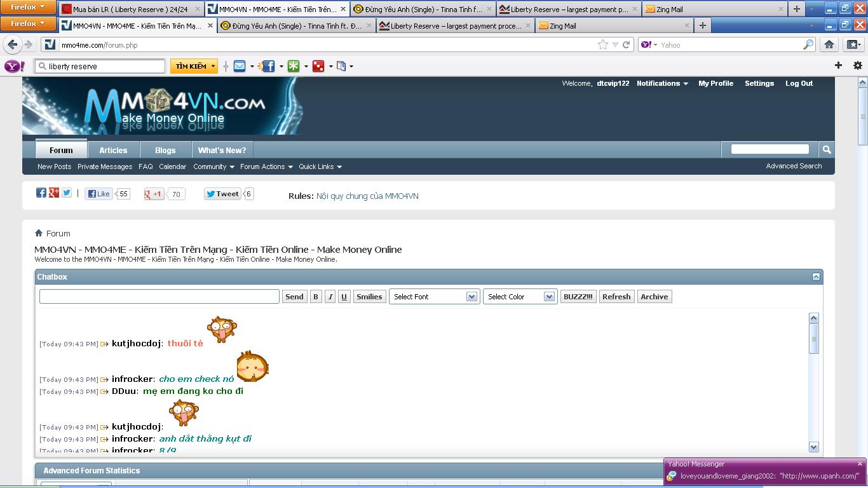Viewport: 868px width, 488px height.
Task: Click the pages icon in the Yahoo toolbar
Action: 341,66
